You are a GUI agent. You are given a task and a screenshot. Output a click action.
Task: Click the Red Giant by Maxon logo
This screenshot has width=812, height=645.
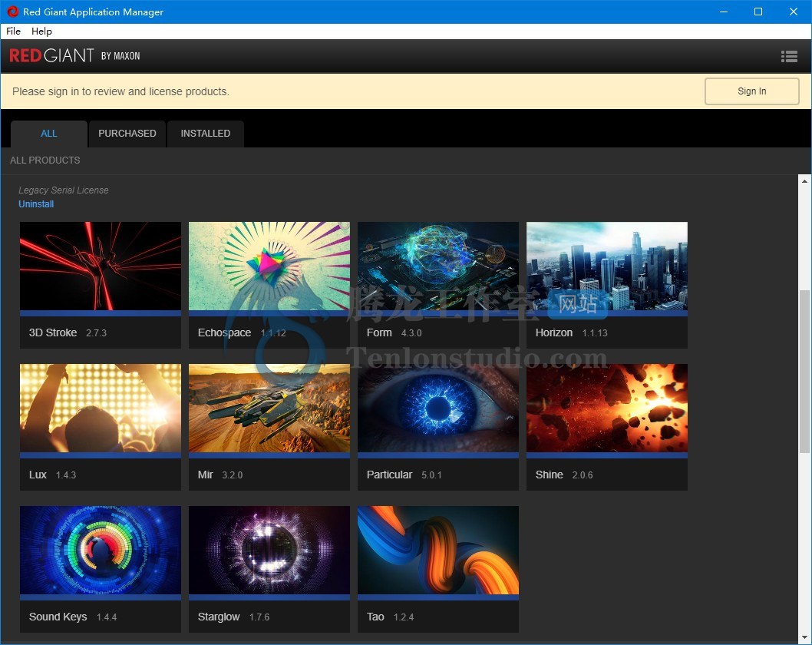tap(74, 55)
